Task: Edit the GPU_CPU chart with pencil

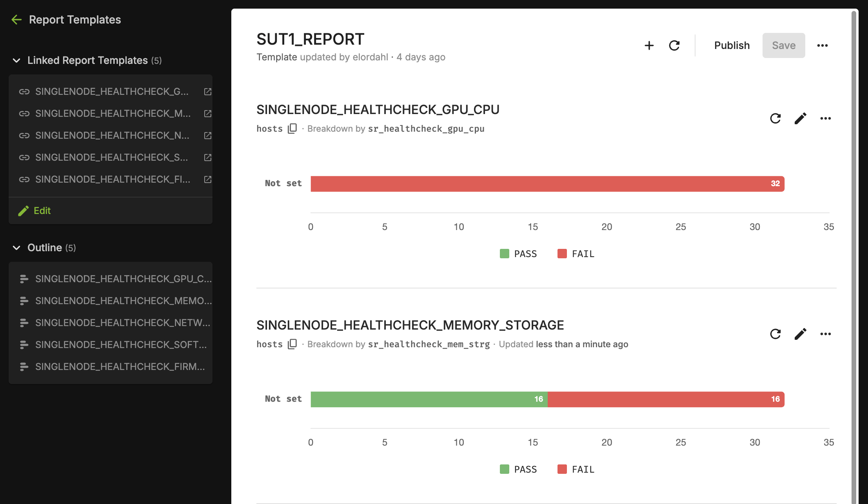Action: (801, 118)
